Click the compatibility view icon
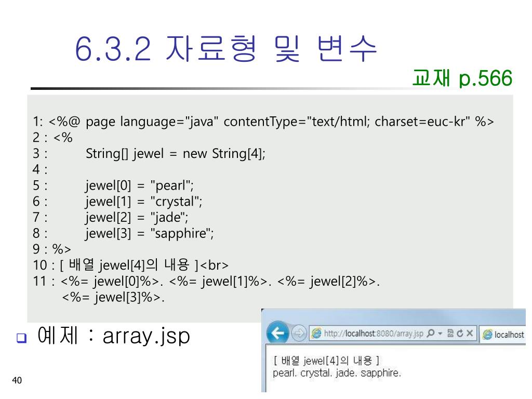Viewport: 532px width, 399px height. (x=450, y=333)
